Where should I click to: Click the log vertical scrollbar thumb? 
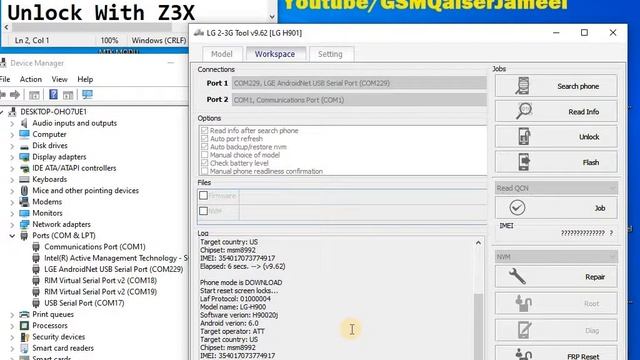(478, 327)
